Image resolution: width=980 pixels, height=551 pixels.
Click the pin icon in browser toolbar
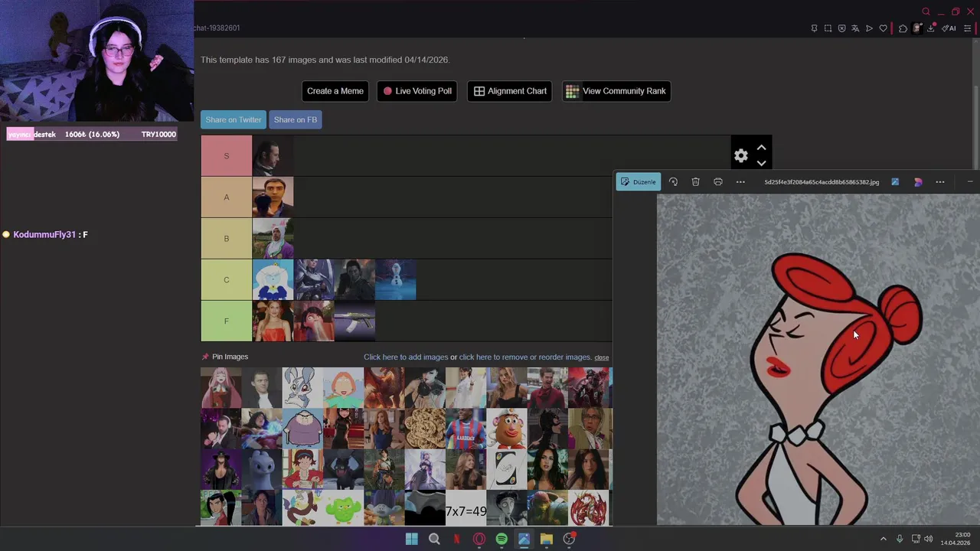(814, 28)
